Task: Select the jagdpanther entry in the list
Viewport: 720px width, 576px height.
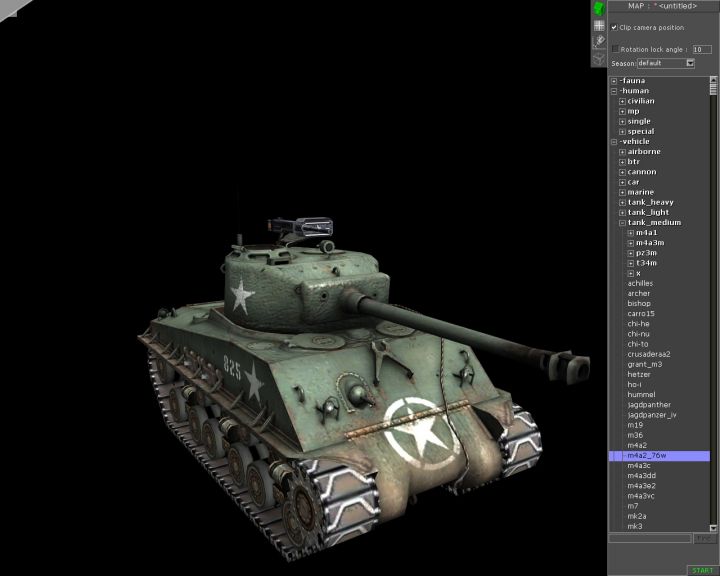Action: coord(648,404)
